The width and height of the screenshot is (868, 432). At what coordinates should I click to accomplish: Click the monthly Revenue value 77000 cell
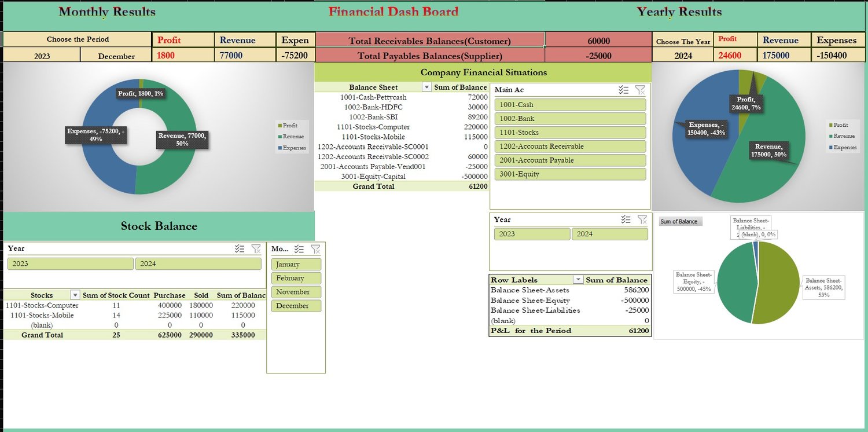click(245, 56)
